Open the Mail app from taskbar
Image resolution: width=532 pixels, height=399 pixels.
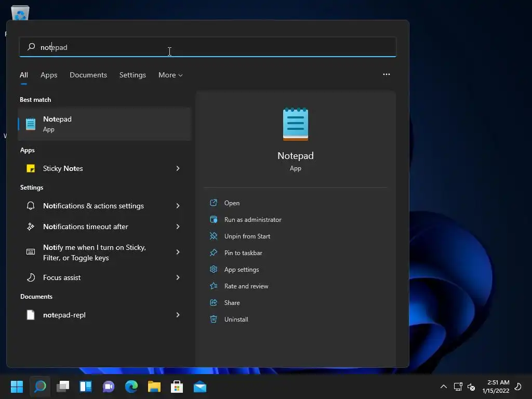(x=200, y=387)
